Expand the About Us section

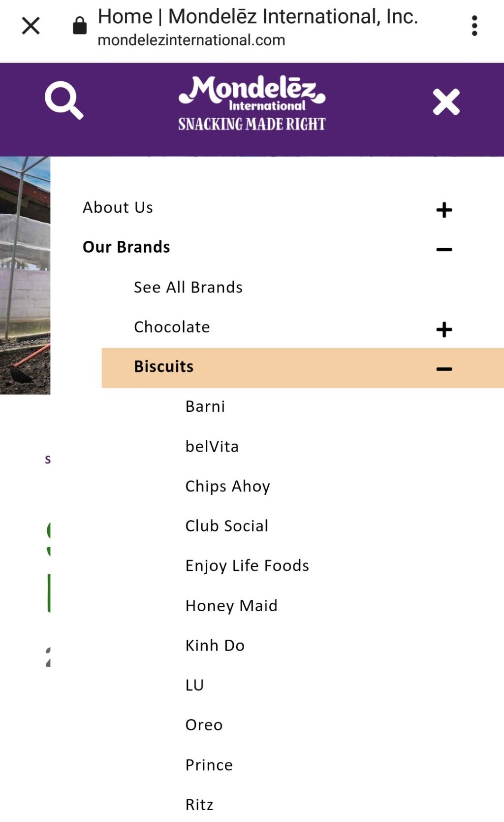(x=444, y=210)
